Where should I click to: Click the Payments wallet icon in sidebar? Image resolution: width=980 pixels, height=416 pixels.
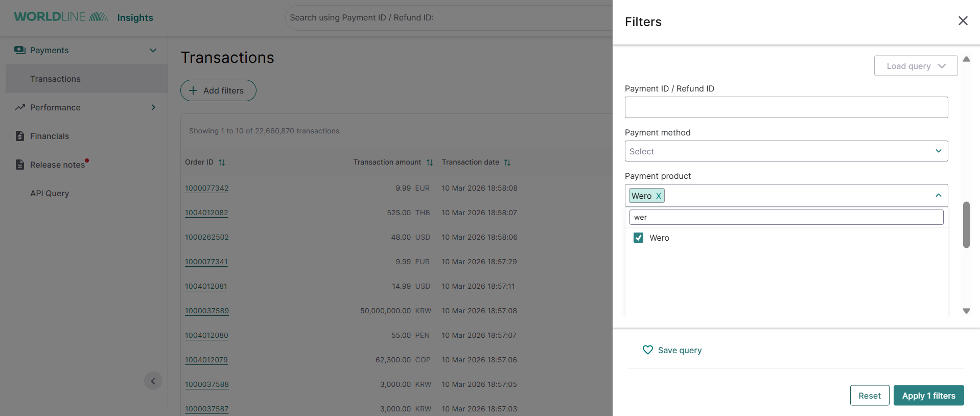click(x=20, y=50)
